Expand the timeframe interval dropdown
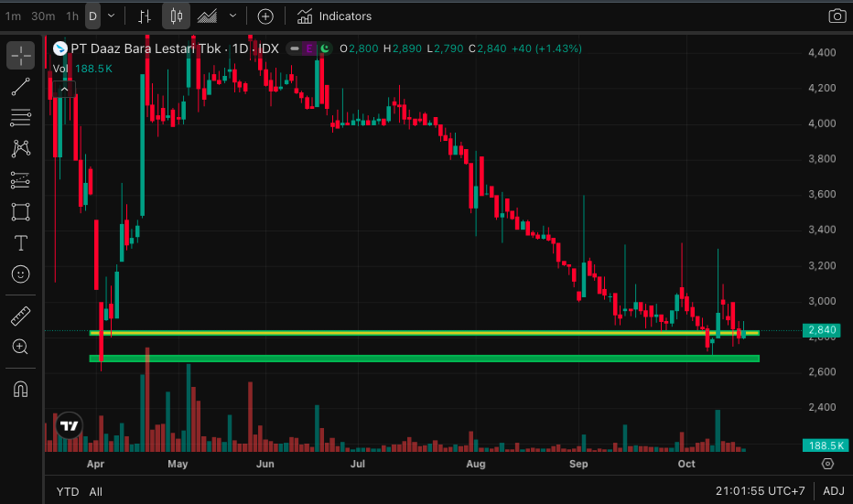 click(112, 16)
